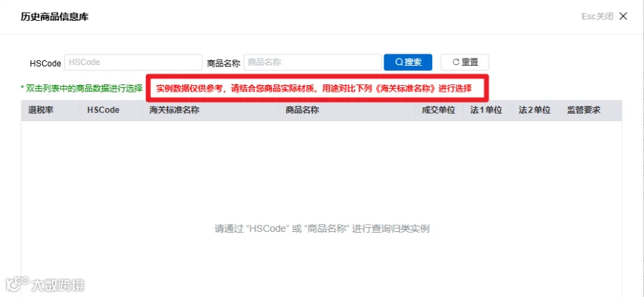Click the 成交单位 column header
Image resolution: width=644 pixels, height=297 pixels.
coord(438,110)
